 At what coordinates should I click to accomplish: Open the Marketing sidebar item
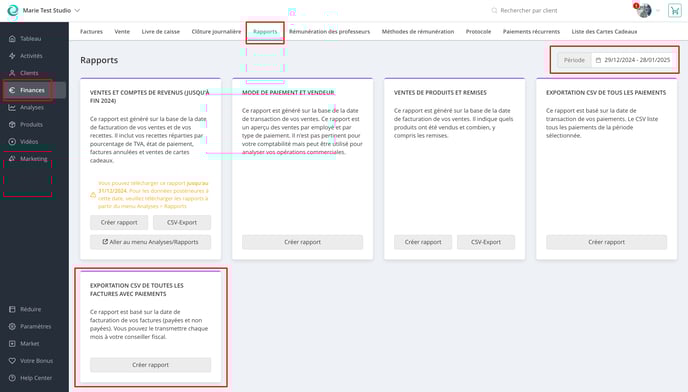click(x=33, y=158)
